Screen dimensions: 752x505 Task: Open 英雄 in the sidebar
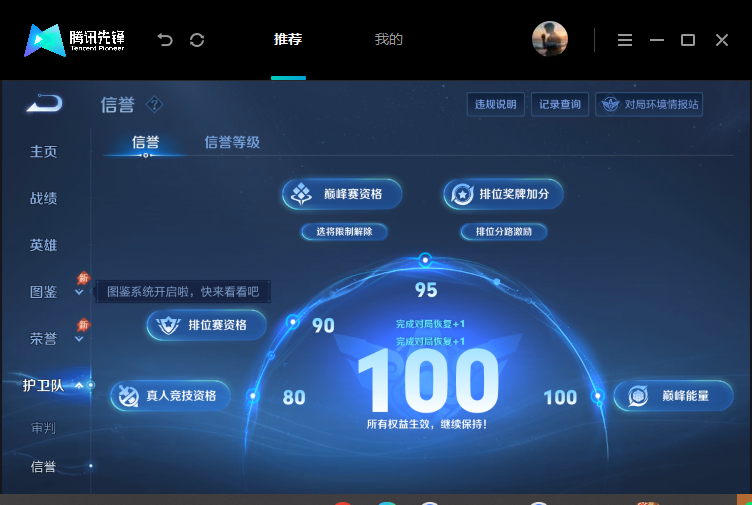43,245
